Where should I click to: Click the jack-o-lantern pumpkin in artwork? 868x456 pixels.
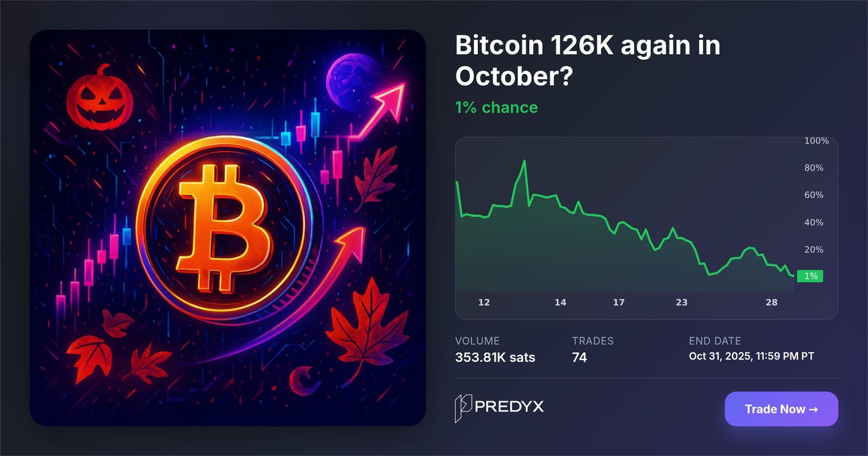(100, 99)
